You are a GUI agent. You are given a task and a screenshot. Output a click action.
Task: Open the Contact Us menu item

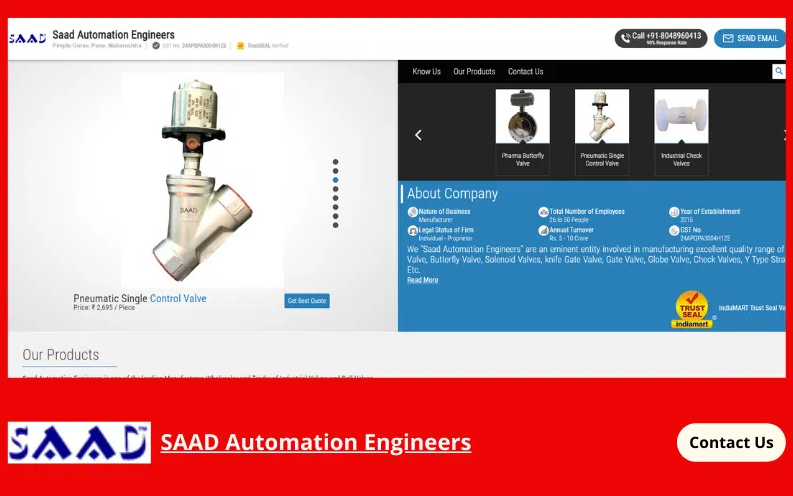tap(525, 72)
